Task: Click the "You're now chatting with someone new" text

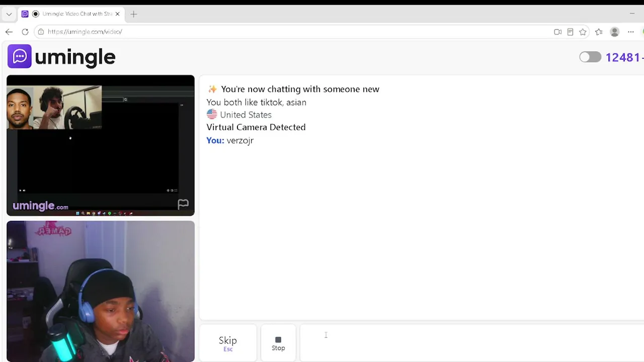Action: (x=300, y=89)
